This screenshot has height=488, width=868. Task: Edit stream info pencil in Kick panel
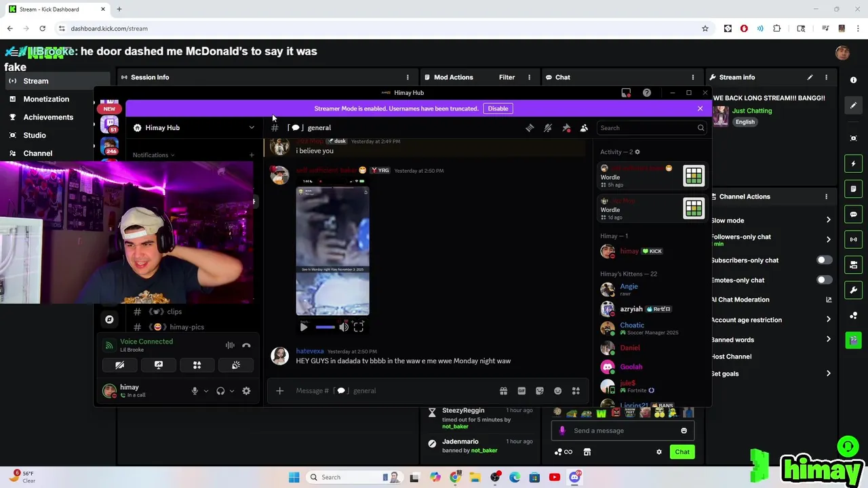click(x=810, y=77)
